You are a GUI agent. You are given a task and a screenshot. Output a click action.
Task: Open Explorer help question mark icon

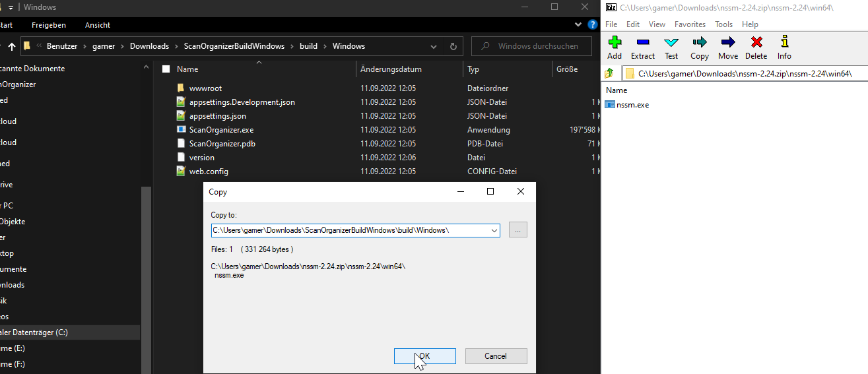coord(593,25)
